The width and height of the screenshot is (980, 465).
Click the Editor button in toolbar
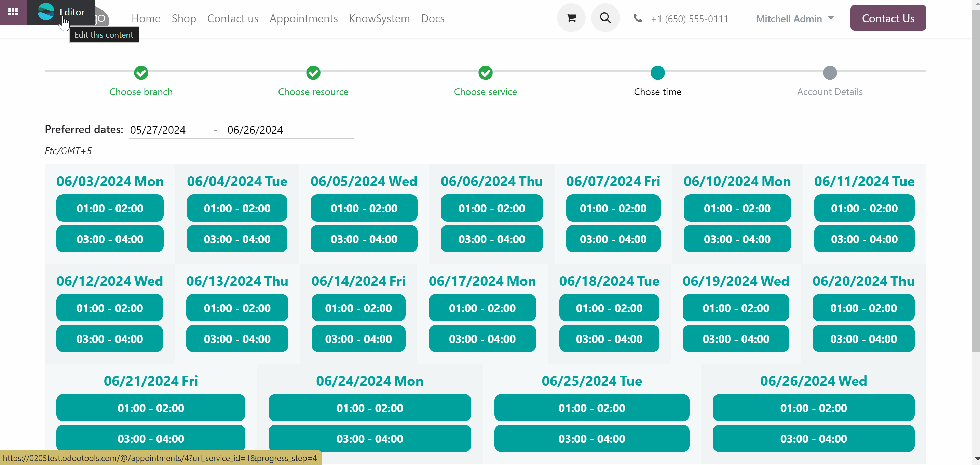[x=61, y=12]
